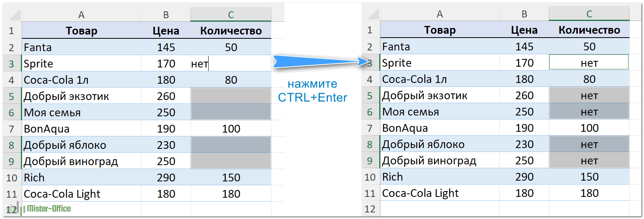644x219 pixels.
Task: Select row 7 header in left table
Action: click(x=12, y=129)
